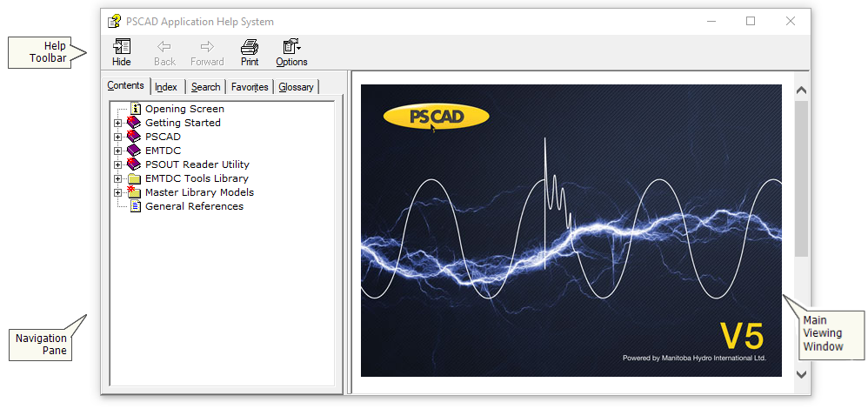
Task: Expand the PSOUT Reader Utility node
Action: 118,164
